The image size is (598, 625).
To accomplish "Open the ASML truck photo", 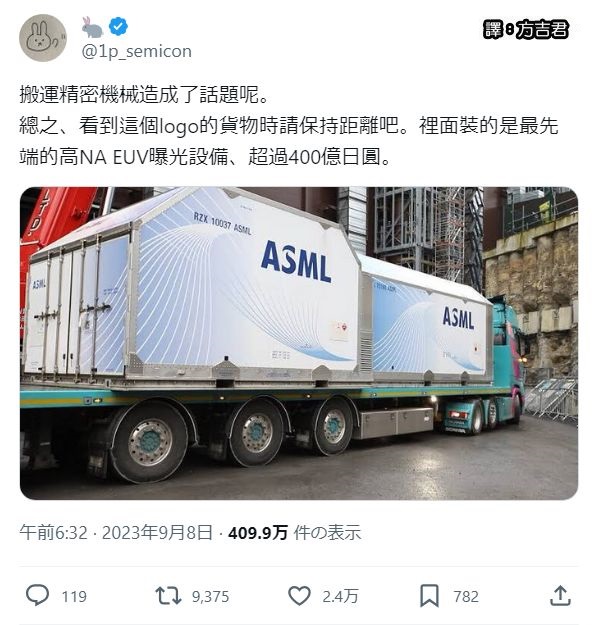I will (299, 343).
